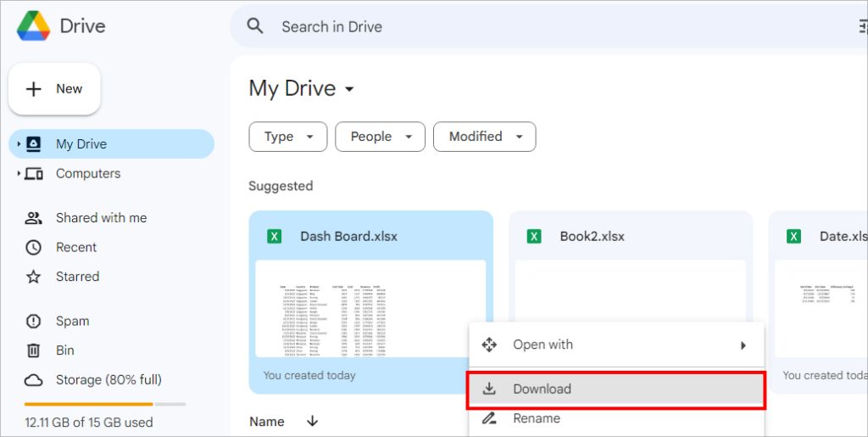
Task: Select the Dash Board.xlsx file name
Action: tap(348, 237)
